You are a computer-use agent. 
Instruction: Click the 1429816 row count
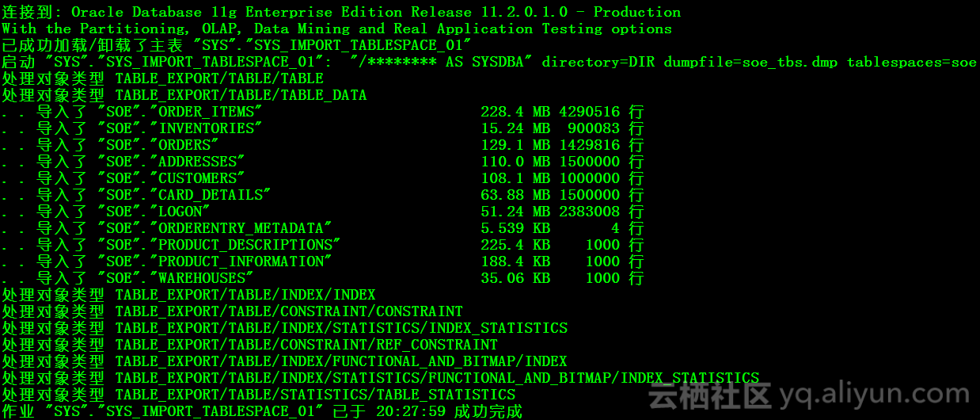click(x=590, y=145)
